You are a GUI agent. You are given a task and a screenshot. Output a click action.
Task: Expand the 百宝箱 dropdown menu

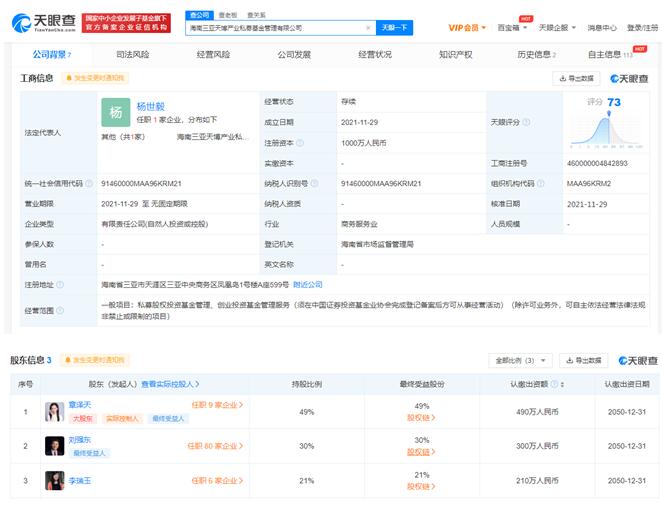tap(512, 28)
